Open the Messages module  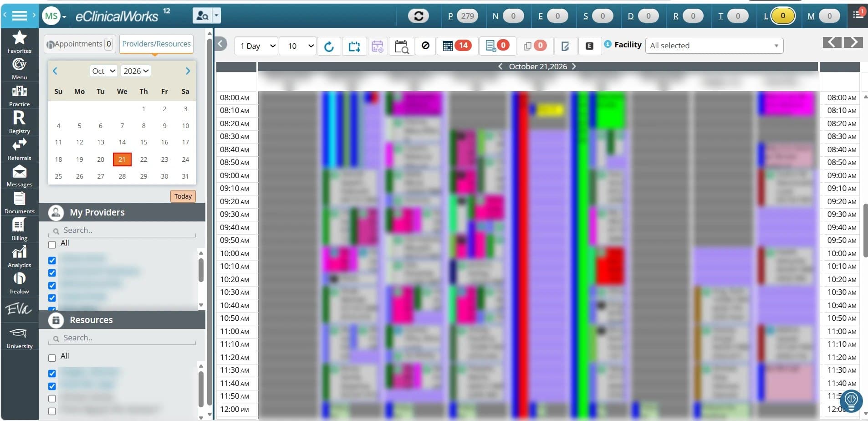pos(19,175)
